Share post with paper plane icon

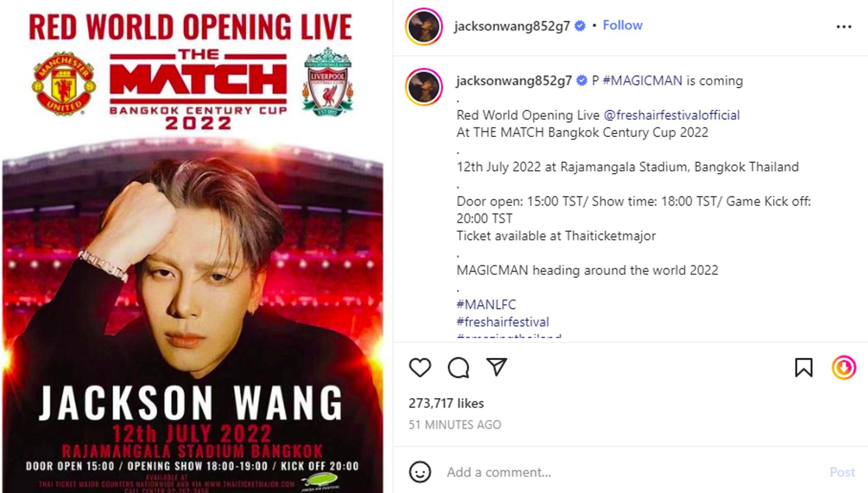click(496, 367)
